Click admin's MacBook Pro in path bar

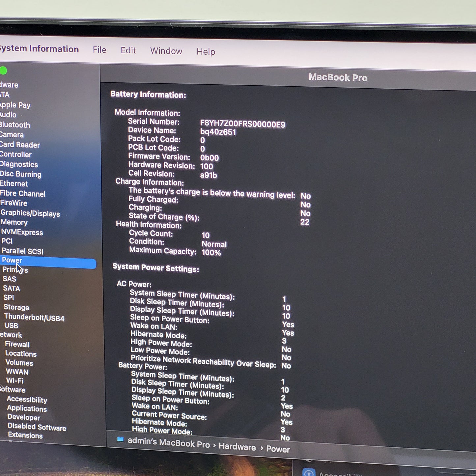(169, 442)
